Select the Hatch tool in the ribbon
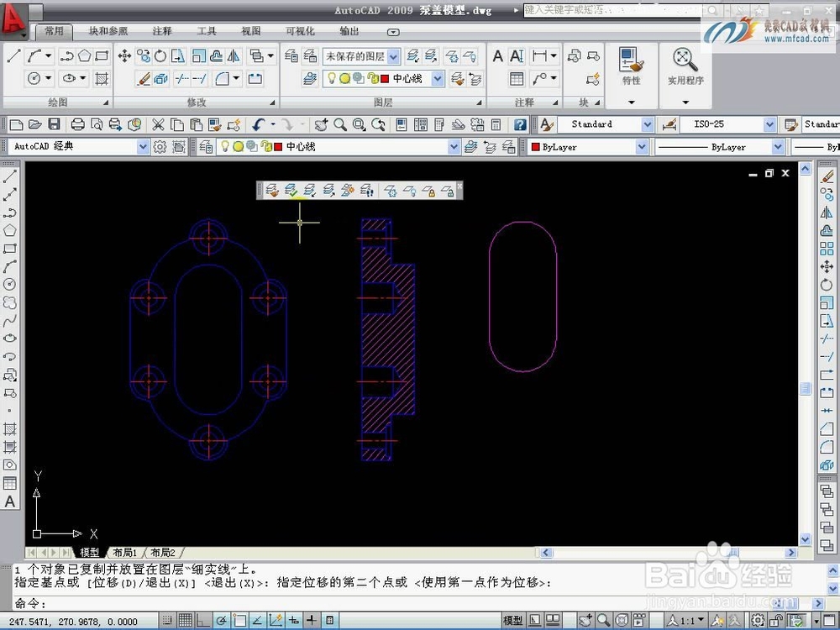Viewport: 840px width, 630px height. pyautogui.click(x=102, y=79)
